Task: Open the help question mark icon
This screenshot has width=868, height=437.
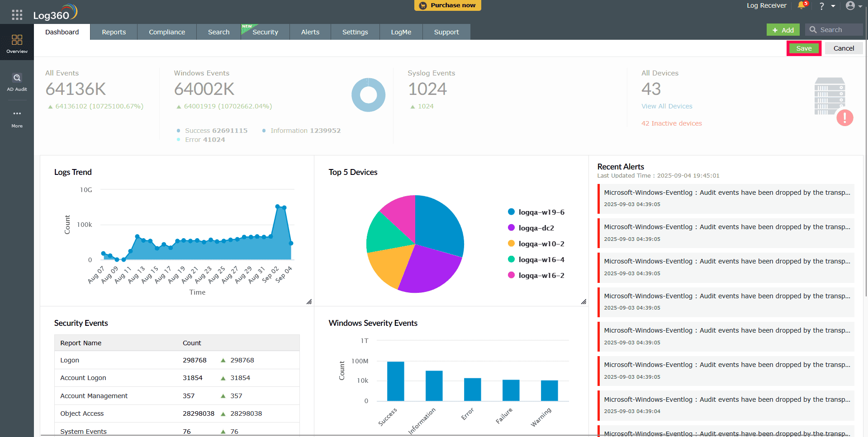Action: click(x=821, y=6)
